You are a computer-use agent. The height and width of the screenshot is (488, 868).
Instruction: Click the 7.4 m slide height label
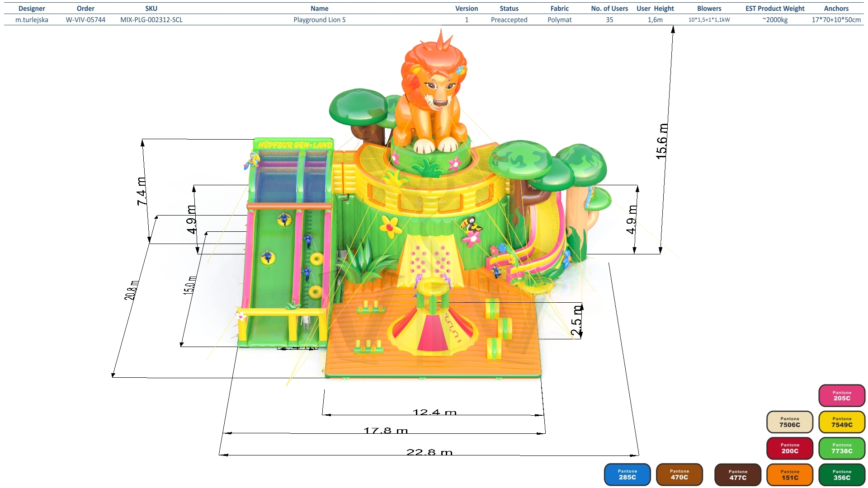[x=142, y=191]
